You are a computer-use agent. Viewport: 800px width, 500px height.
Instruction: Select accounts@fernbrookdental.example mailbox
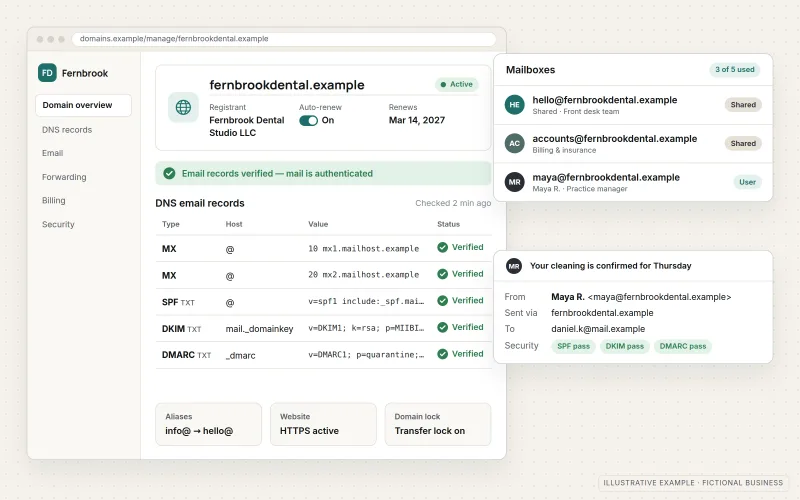[633, 143]
